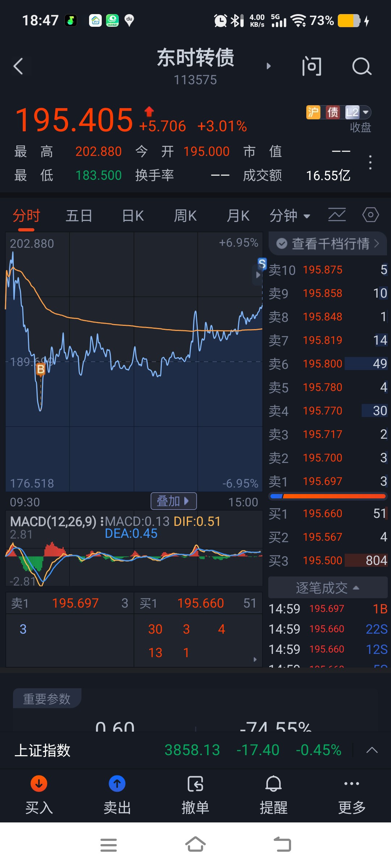
Task: Expand the 上证指数 index bar chevron
Action: (372, 750)
